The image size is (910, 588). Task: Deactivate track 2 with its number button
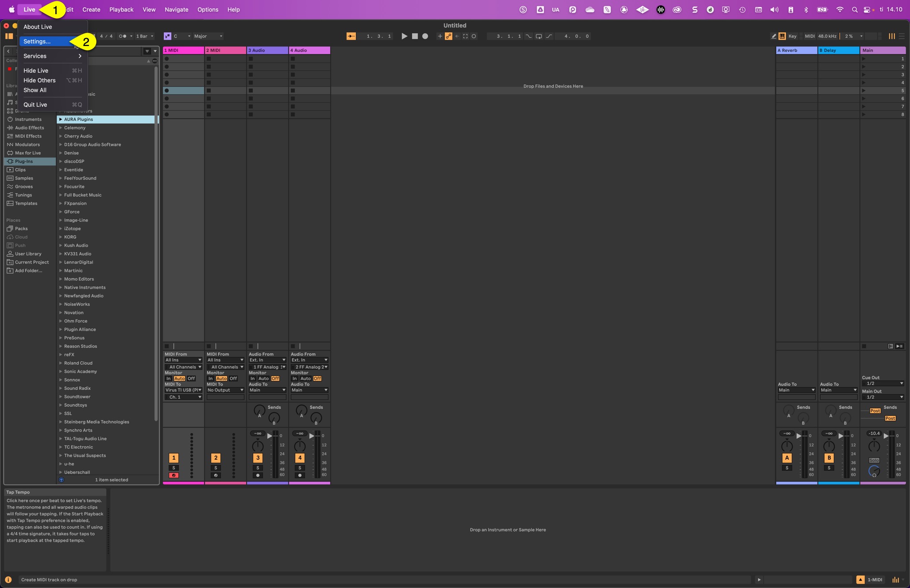(x=216, y=458)
